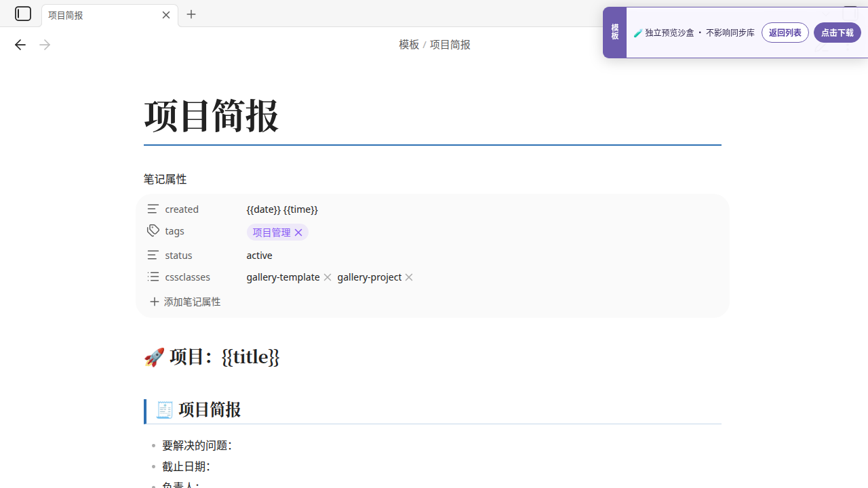Navigate back with the left arrow
Screen dimensions: 868x488
click(x=20, y=45)
